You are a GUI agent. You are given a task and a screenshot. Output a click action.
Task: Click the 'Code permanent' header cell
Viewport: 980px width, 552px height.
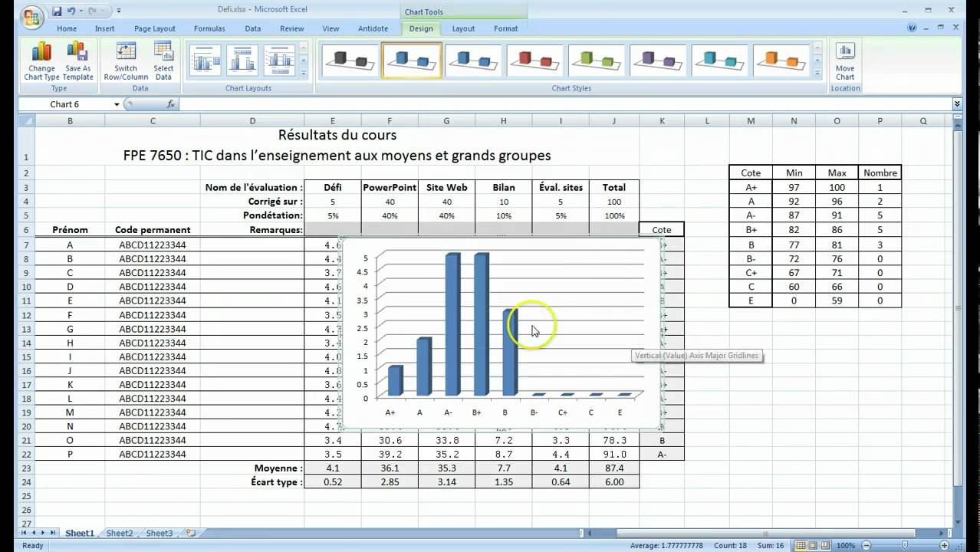(153, 229)
